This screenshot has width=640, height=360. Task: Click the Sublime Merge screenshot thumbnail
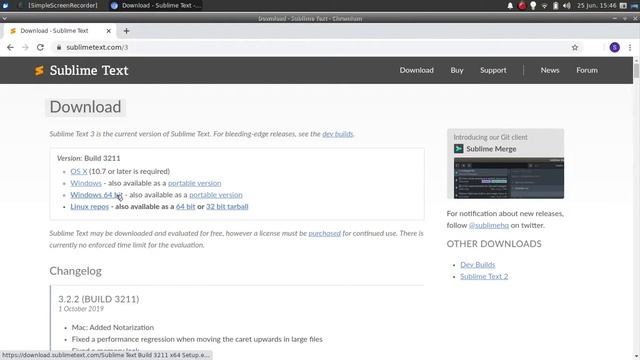(x=509, y=178)
